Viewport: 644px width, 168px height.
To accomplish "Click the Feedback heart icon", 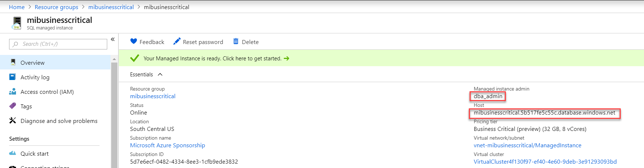I will (133, 41).
